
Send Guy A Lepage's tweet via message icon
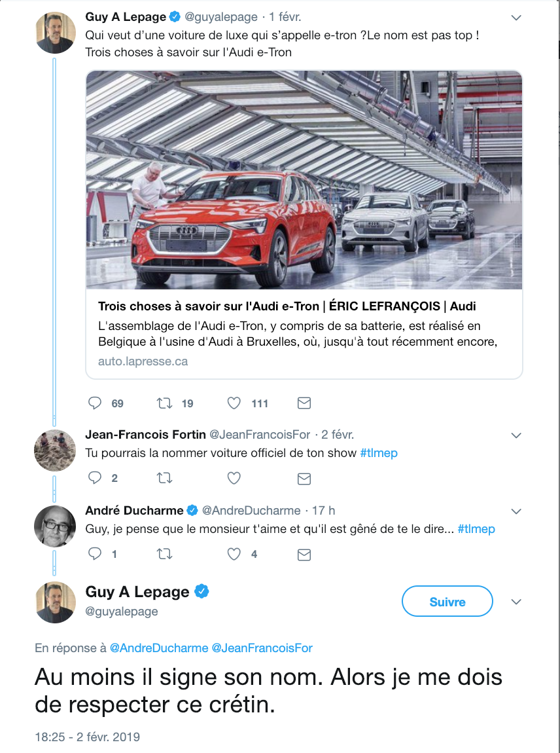coord(304,403)
